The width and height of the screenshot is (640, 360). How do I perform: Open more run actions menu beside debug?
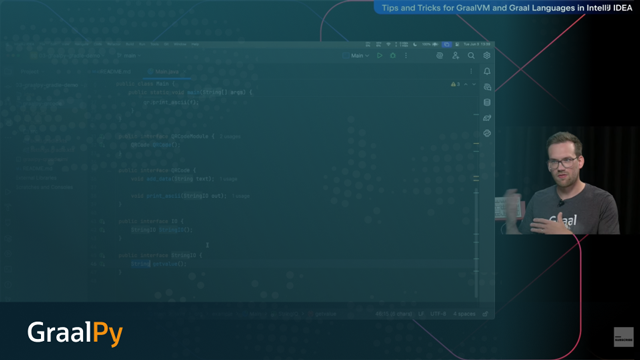pyautogui.click(x=406, y=56)
